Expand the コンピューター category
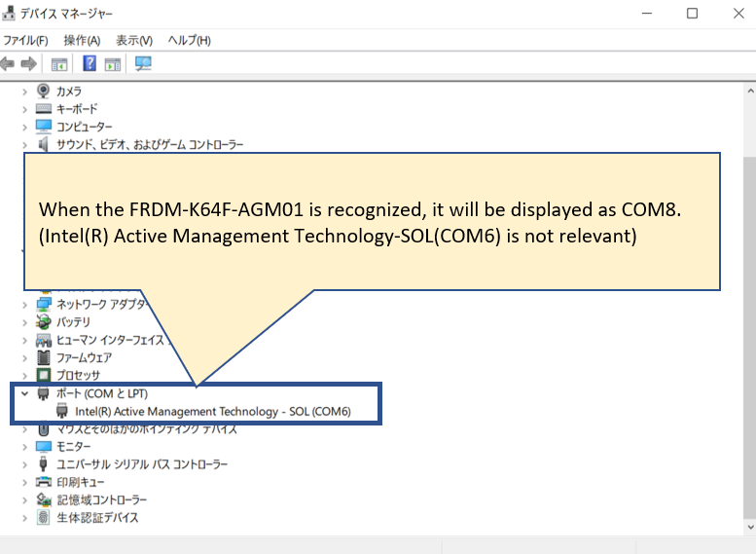 coord(24,127)
